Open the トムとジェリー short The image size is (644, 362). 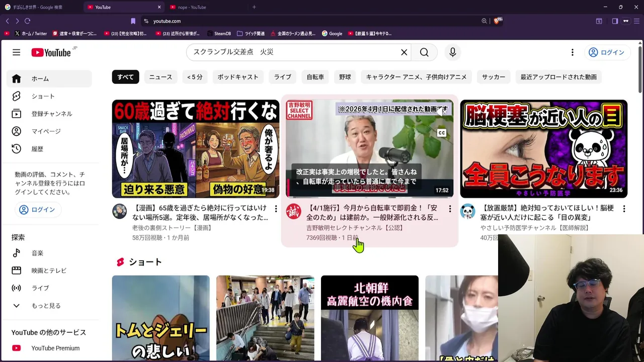point(160,318)
